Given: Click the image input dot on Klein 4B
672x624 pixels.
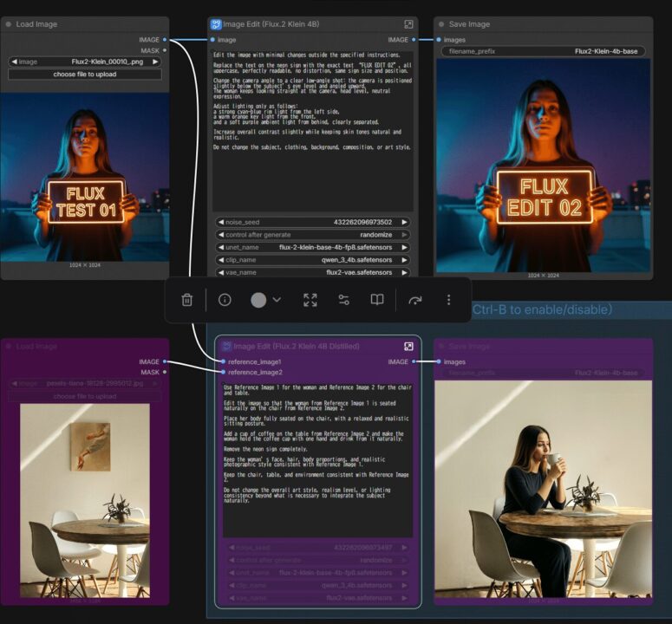Looking at the screenshot, I should [212, 40].
